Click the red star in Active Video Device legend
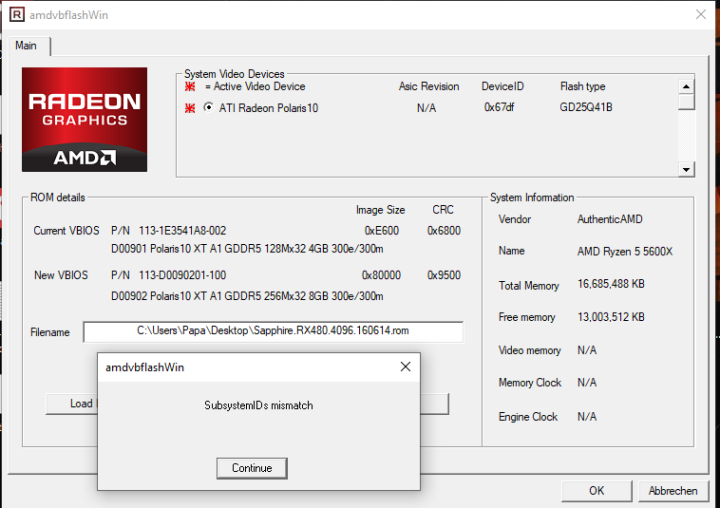This screenshot has width=720, height=508. pos(190,86)
